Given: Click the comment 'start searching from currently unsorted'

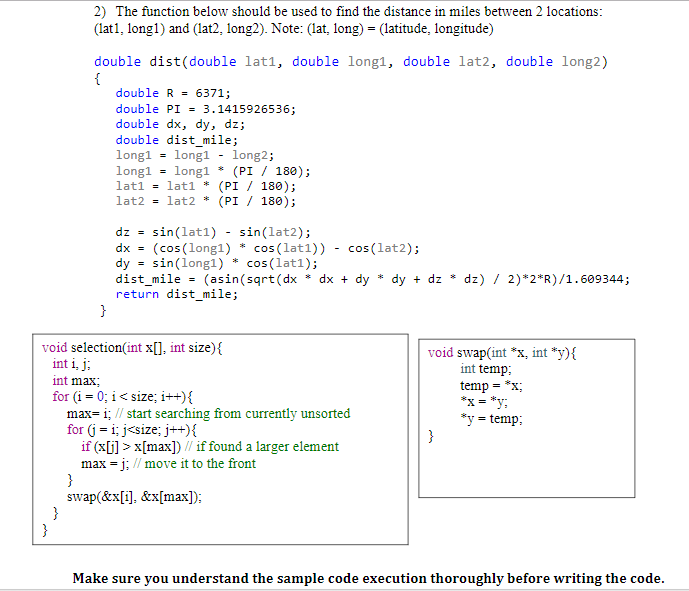Looking at the screenshot, I should (x=239, y=413).
